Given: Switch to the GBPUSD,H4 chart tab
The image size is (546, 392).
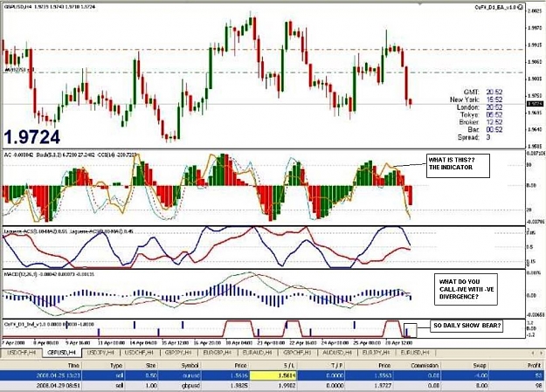Looking at the screenshot, I should 62,353.
